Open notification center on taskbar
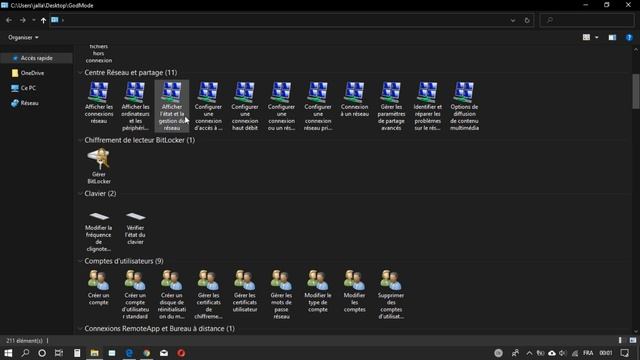The height and width of the screenshot is (360, 640). (x=625, y=353)
